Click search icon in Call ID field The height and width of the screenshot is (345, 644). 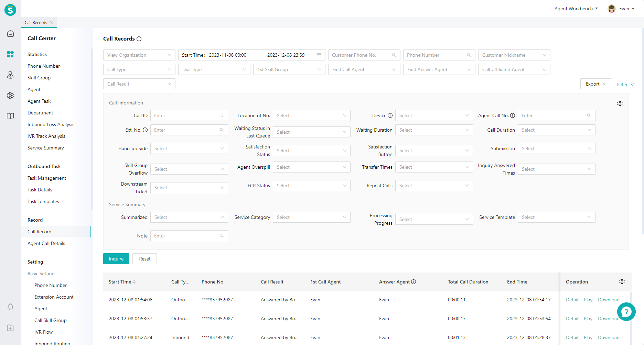click(x=222, y=115)
